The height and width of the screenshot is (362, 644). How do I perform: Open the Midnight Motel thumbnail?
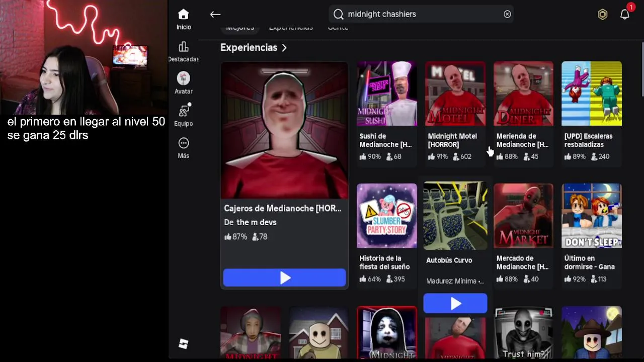(455, 94)
